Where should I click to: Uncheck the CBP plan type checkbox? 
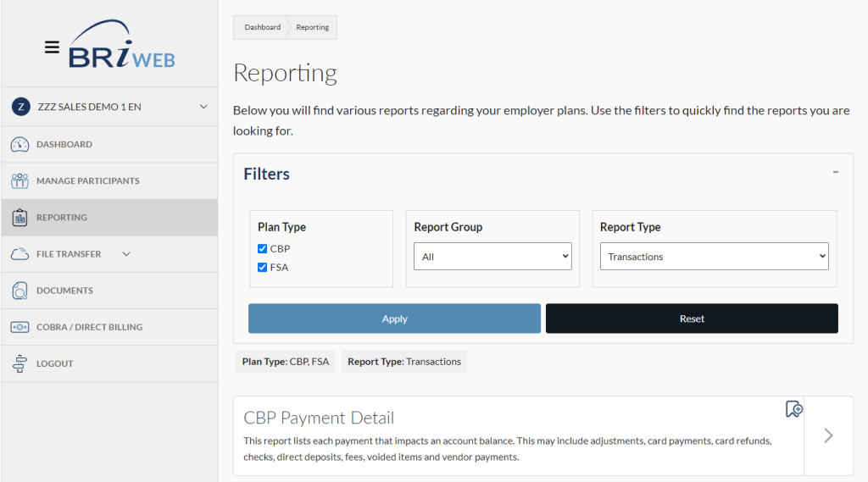click(263, 249)
